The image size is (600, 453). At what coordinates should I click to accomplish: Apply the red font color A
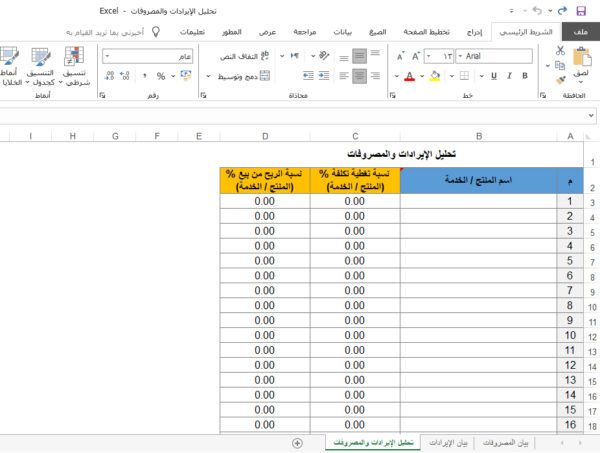pyautogui.click(x=409, y=76)
